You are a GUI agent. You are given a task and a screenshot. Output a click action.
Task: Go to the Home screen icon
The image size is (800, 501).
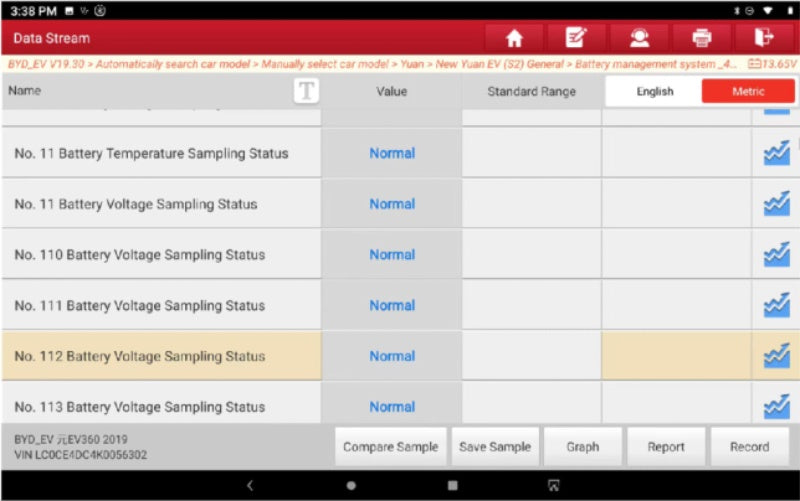[x=514, y=38]
